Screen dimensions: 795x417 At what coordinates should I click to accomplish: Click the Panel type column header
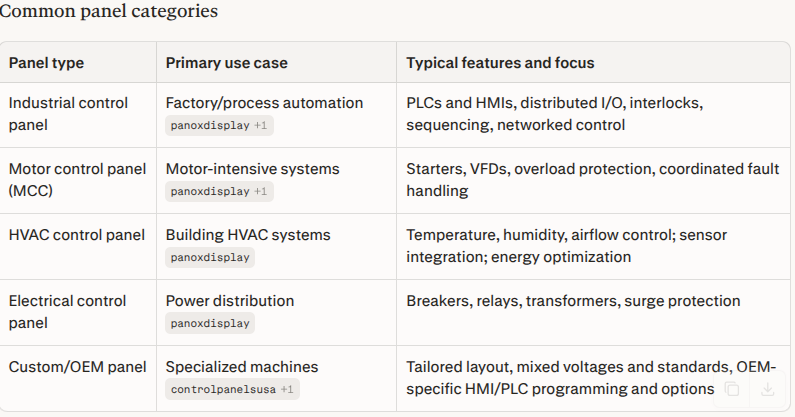46,63
